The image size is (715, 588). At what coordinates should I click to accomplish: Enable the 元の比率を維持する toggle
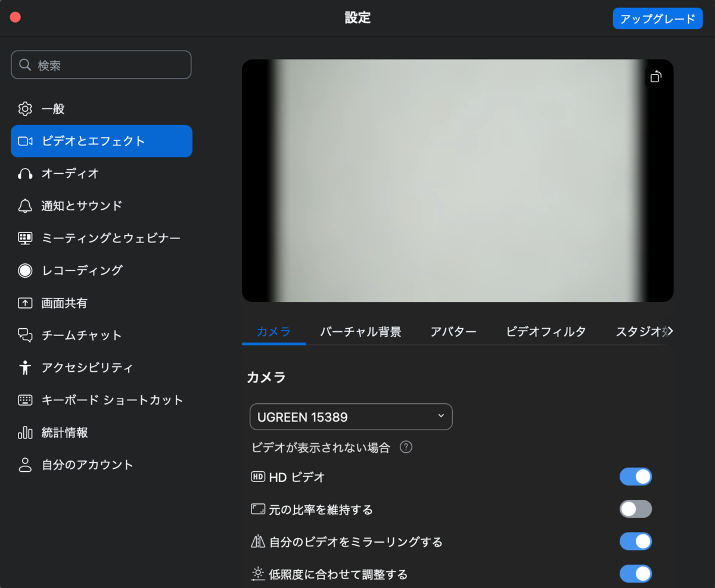point(636,509)
